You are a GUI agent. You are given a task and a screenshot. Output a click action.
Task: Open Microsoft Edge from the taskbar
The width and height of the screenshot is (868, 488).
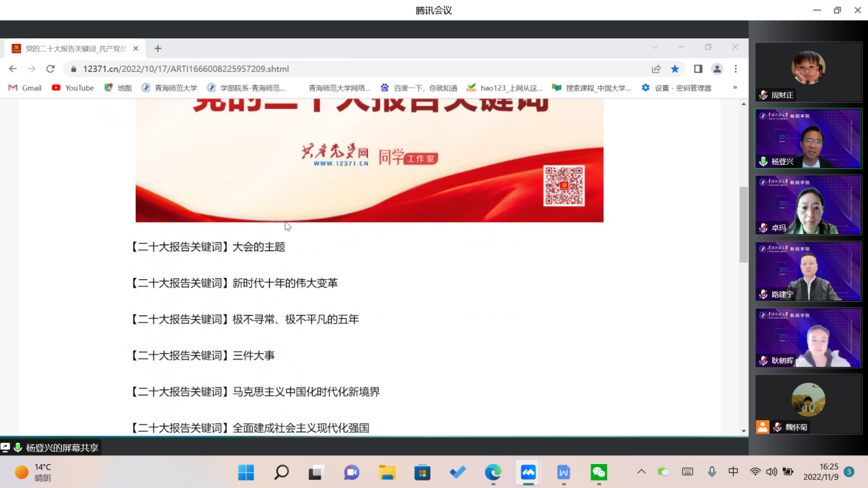[x=493, y=472]
